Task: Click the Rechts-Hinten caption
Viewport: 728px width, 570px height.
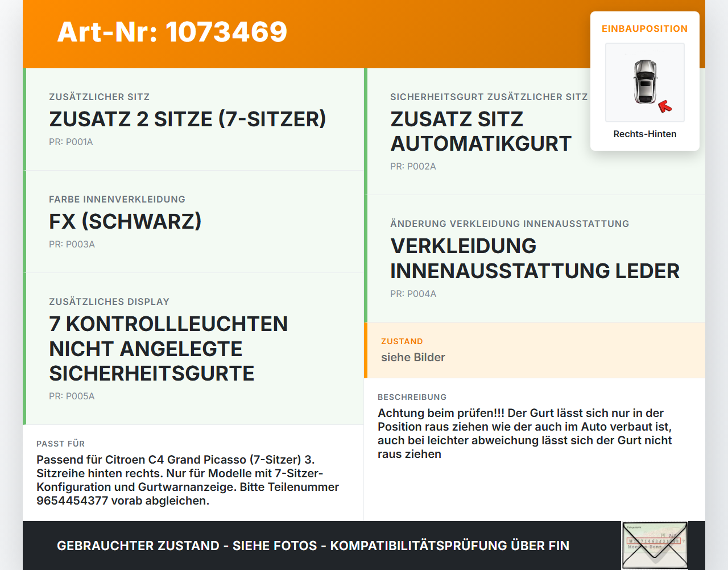Action: pos(645,134)
